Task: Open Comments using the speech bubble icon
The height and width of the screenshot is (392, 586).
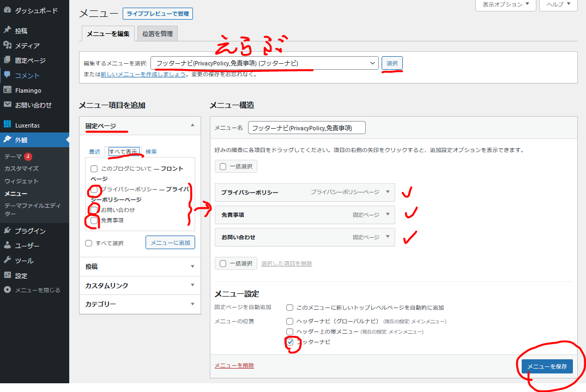Action: coord(8,75)
